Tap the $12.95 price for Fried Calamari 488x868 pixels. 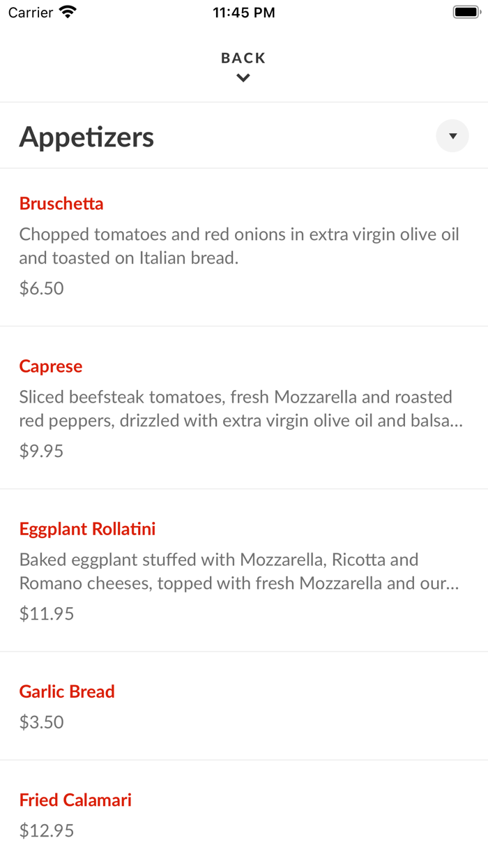46,830
